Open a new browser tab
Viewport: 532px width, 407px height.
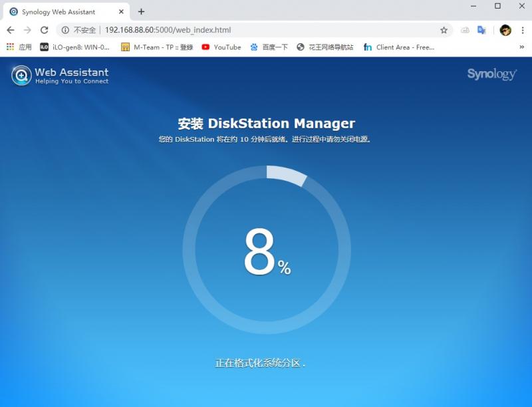pos(141,11)
